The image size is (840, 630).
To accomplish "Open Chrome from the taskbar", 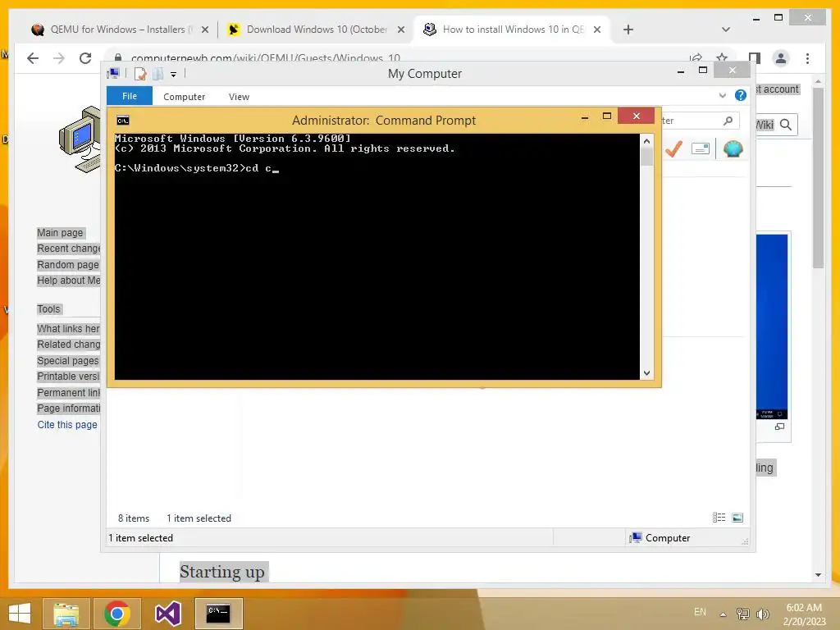I will [x=117, y=614].
